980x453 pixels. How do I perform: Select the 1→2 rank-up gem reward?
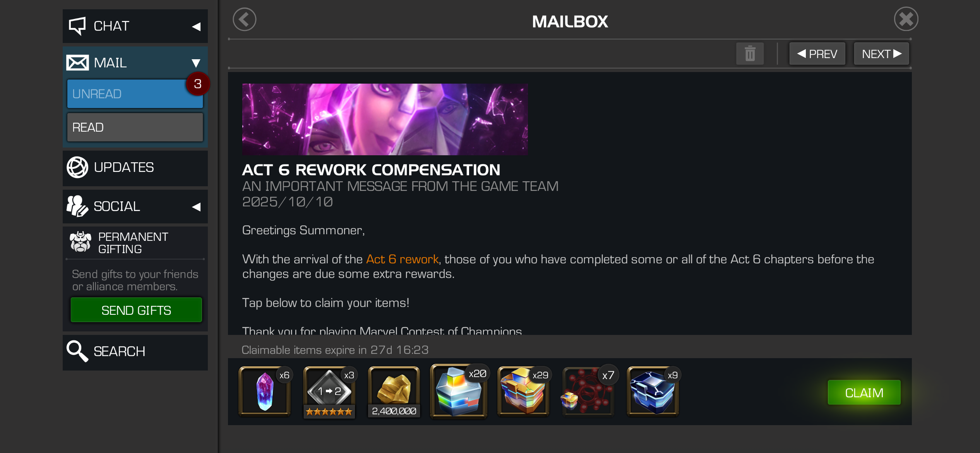[329, 391]
